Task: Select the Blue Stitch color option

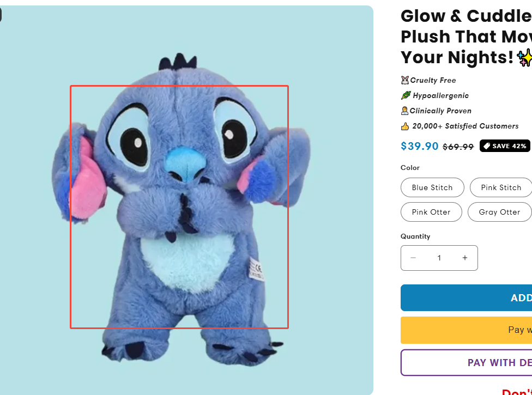Action: (432, 187)
